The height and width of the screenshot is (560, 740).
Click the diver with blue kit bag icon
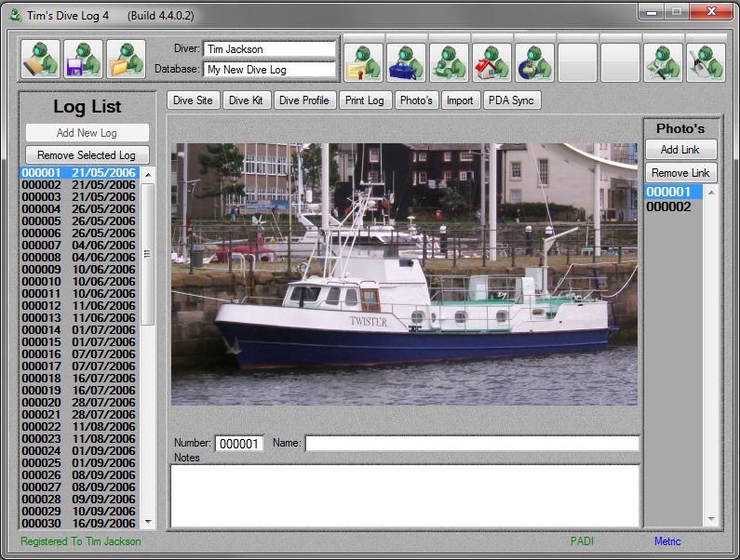click(406, 62)
